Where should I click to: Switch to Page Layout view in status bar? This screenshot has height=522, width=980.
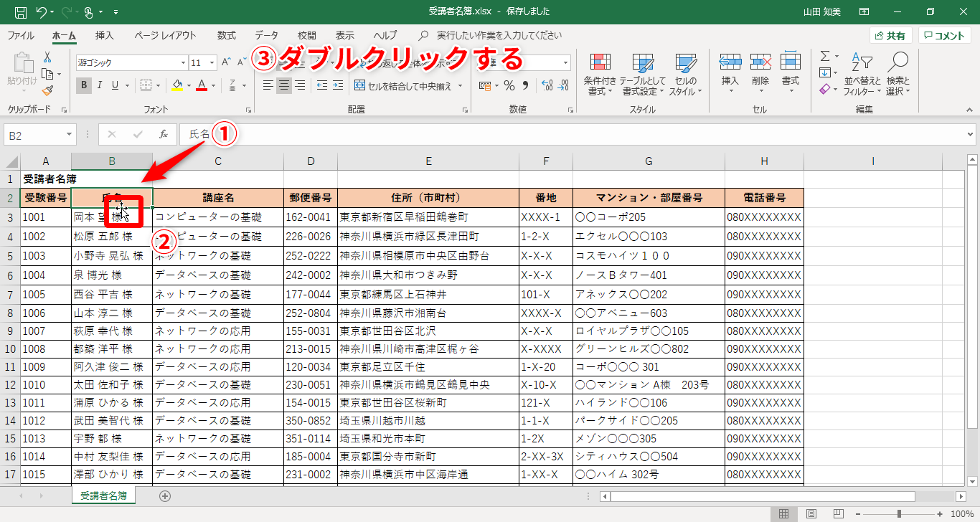811,513
